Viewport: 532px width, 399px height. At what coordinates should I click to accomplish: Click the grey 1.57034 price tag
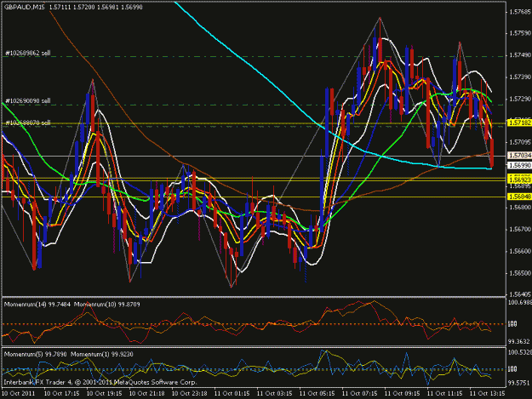coord(519,155)
